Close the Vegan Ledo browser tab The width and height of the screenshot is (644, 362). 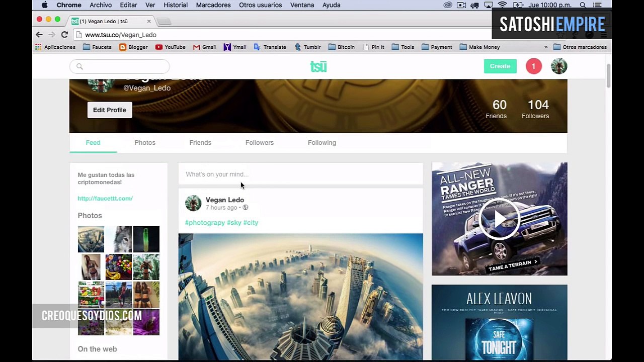[x=149, y=21]
